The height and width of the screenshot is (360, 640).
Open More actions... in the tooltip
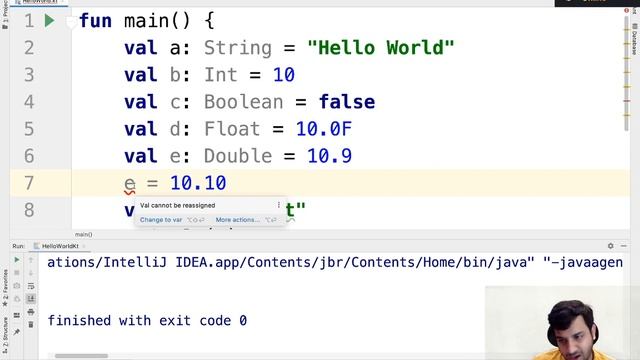(x=238, y=220)
